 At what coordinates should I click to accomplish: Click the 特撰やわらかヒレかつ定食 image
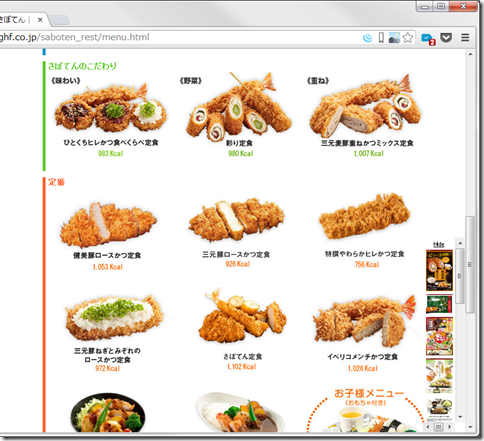[x=365, y=216]
